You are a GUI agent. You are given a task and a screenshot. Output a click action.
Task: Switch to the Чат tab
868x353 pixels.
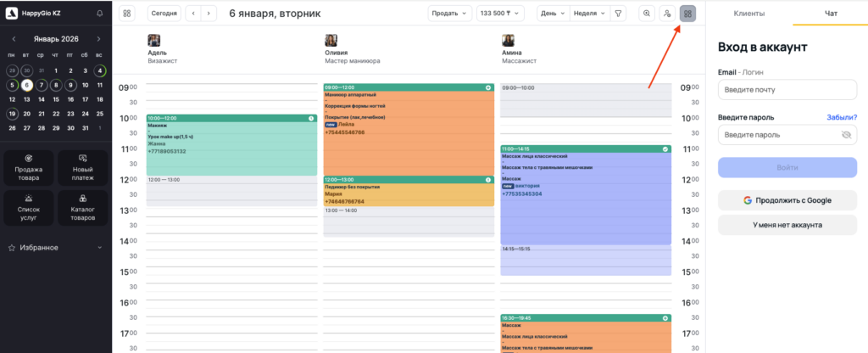click(831, 14)
